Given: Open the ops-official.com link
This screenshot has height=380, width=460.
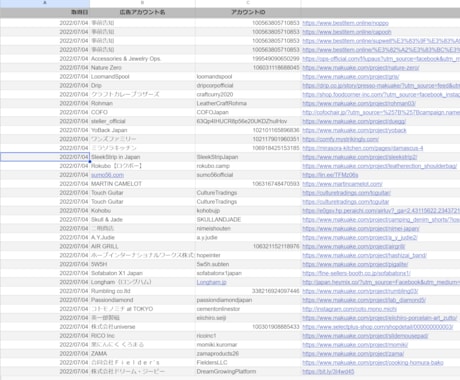Looking at the screenshot, I should (x=381, y=59).
